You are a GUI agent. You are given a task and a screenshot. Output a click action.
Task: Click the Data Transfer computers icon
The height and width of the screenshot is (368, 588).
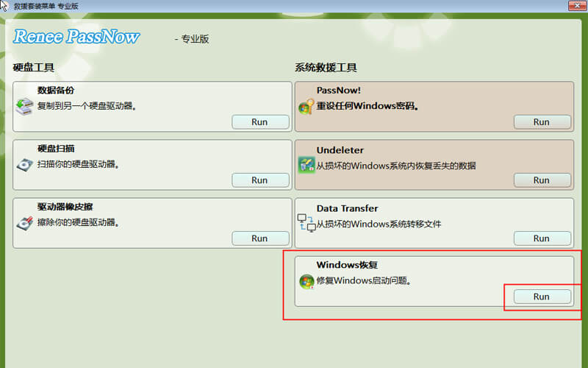pos(306,223)
